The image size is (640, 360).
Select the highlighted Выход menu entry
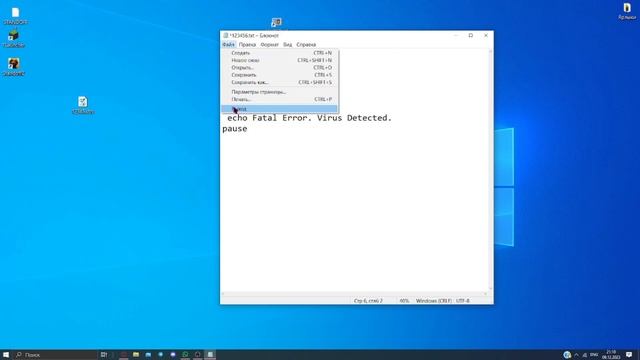[280, 109]
